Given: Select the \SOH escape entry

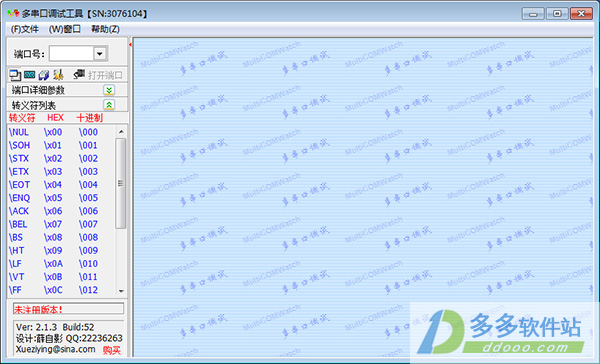Looking at the screenshot, I should pyautogui.click(x=20, y=145).
